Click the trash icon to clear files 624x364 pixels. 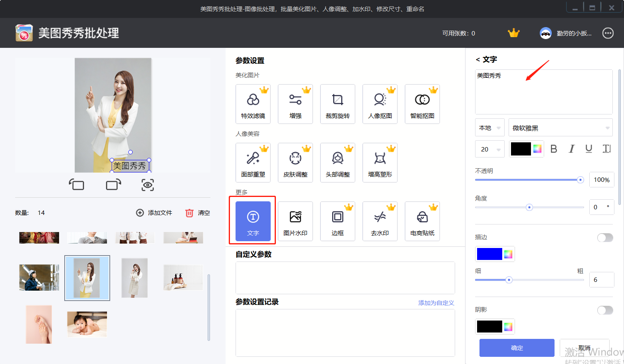[189, 213]
